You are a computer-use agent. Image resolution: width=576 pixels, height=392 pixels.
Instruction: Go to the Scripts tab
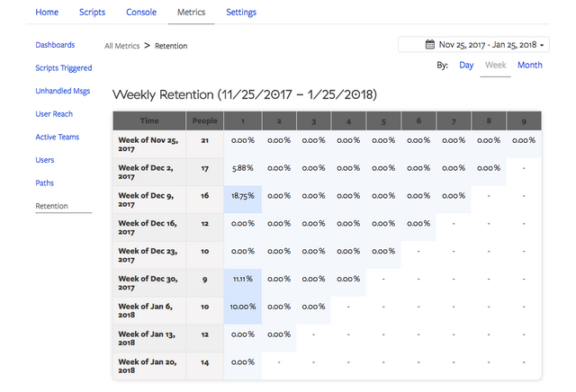pos(92,13)
